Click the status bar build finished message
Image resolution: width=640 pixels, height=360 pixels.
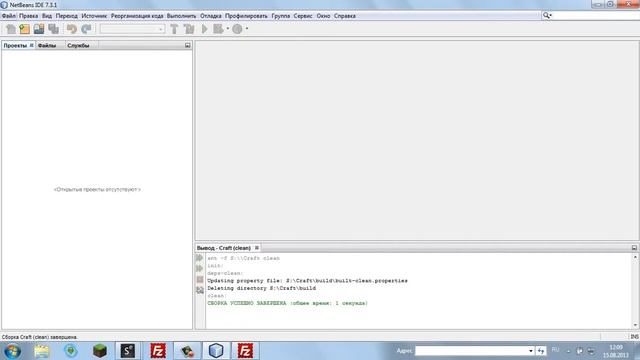point(40,337)
